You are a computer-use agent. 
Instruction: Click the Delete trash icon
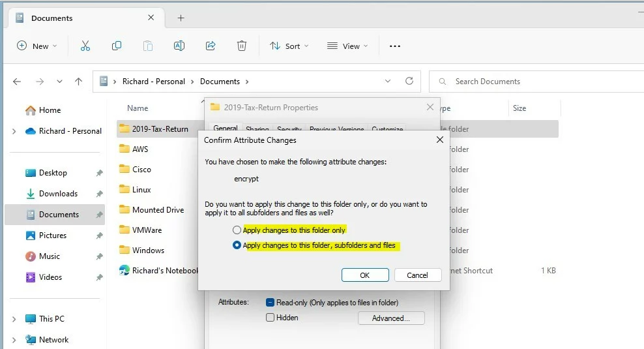[242, 46]
